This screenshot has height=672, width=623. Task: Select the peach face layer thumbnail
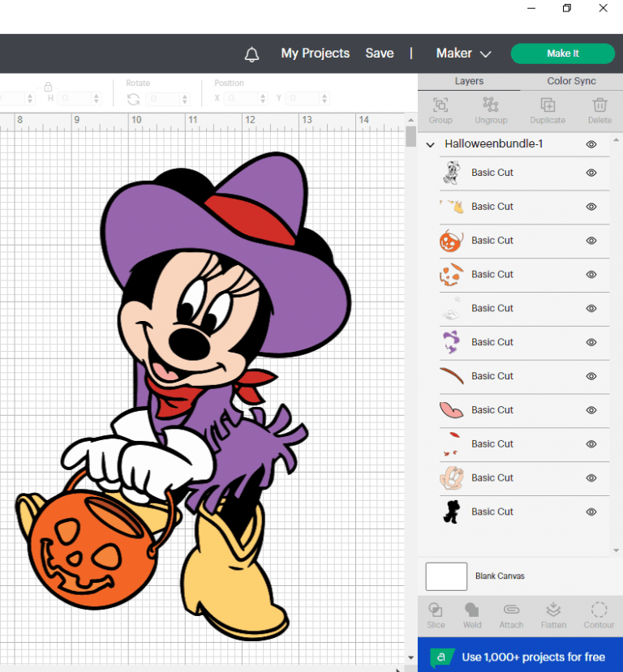click(451, 477)
